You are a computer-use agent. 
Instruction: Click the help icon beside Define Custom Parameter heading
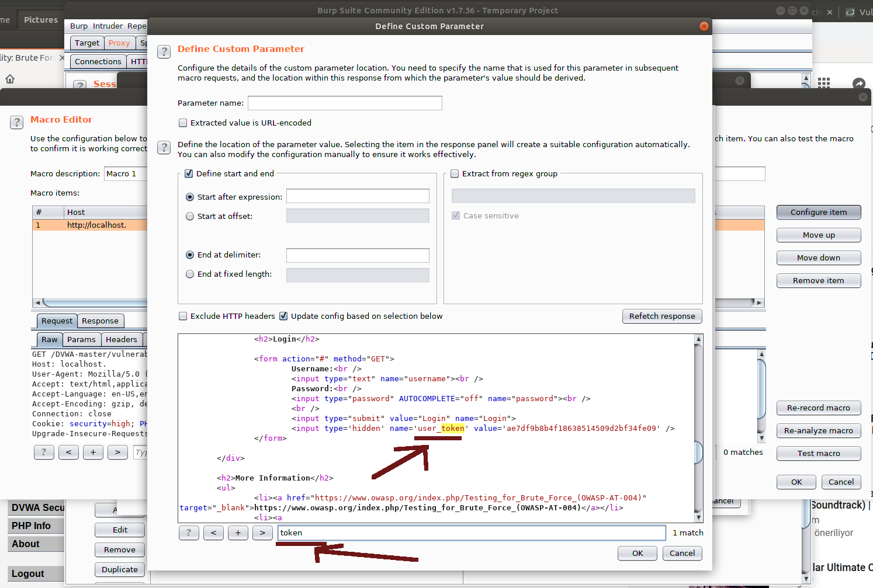pyautogui.click(x=164, y=51)
